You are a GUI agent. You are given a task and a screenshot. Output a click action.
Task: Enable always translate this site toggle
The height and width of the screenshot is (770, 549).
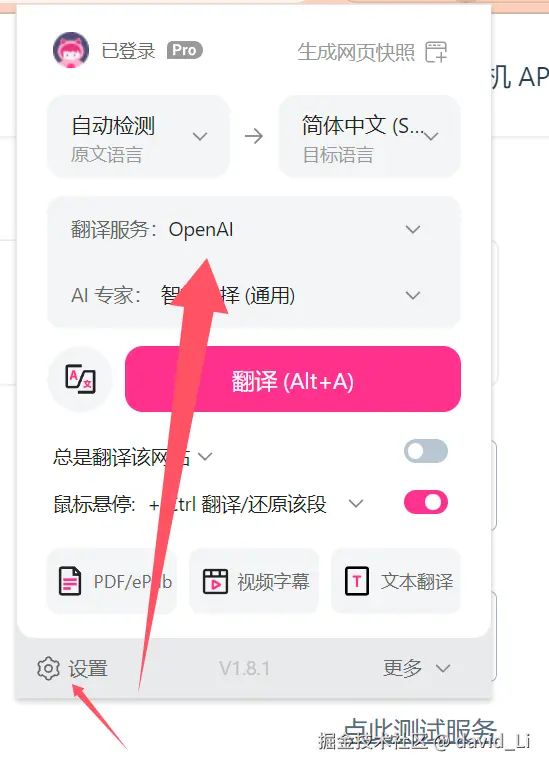(x=426, y=451)
